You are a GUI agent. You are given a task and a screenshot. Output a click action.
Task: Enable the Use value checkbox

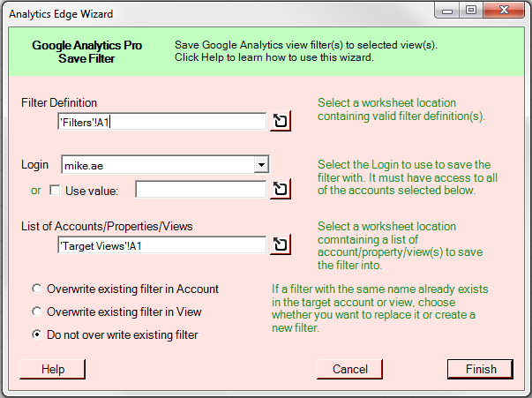55,190
